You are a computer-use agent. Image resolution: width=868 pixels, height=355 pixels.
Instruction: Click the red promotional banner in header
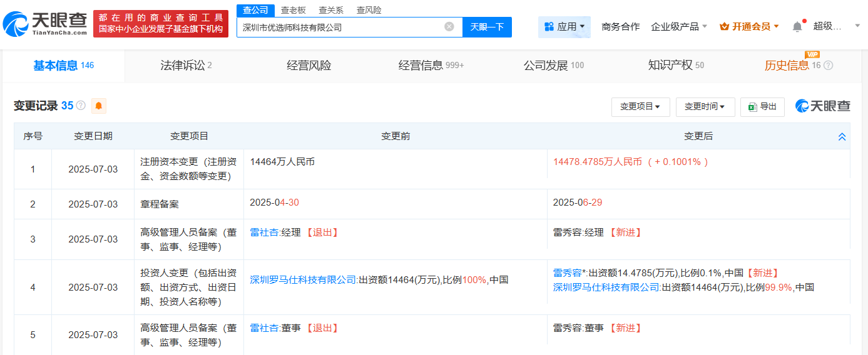tap(161, 24)
